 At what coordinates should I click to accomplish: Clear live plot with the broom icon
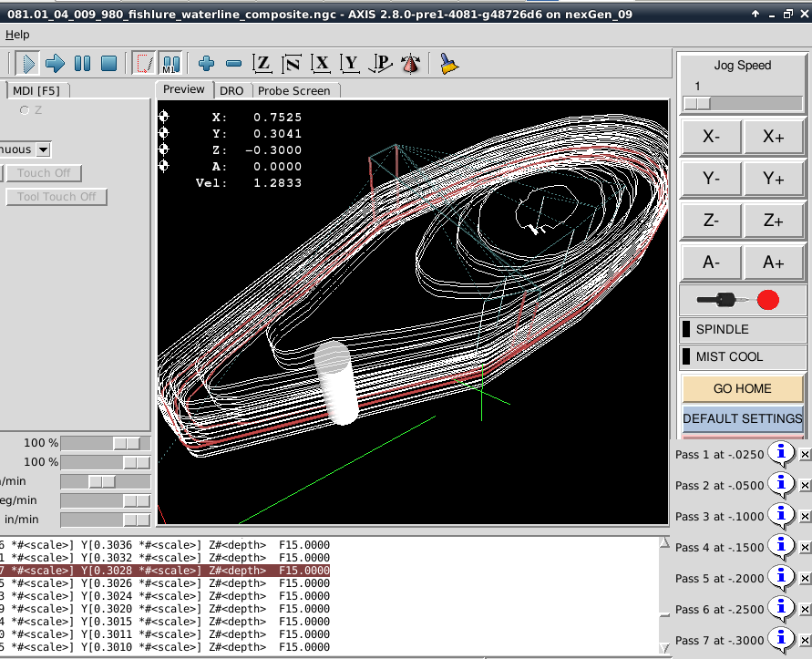pyautogui.click(x=448, y=63)
